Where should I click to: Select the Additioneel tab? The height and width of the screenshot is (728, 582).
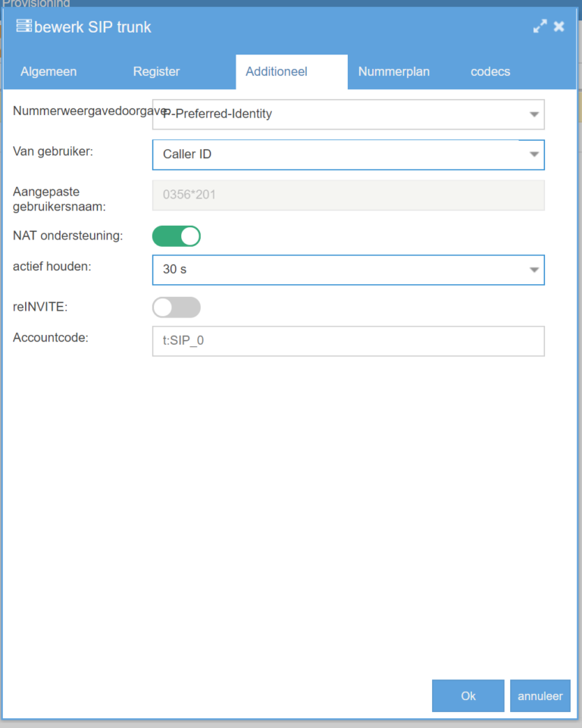coord(276,72)
